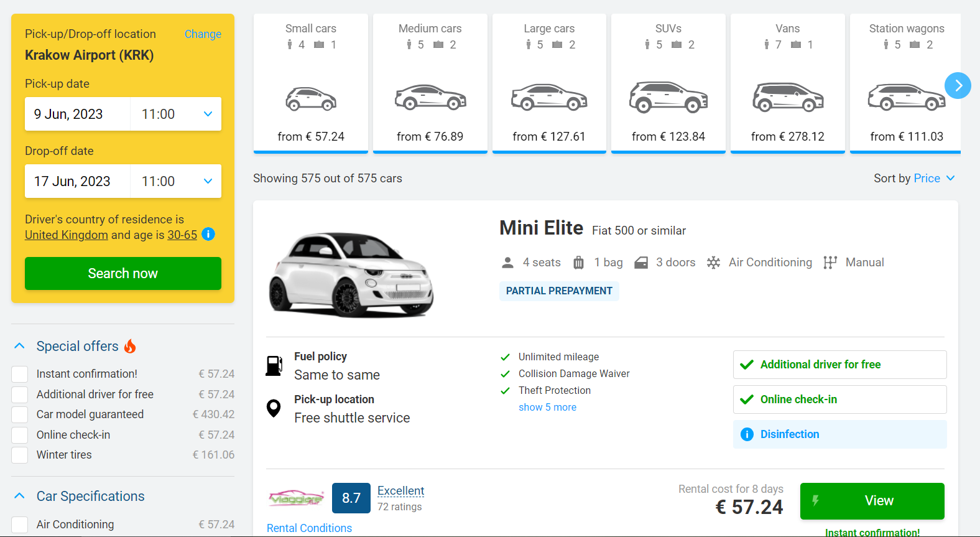
Task: Check the Winter tires special offer
Action: tap(19, 455)
